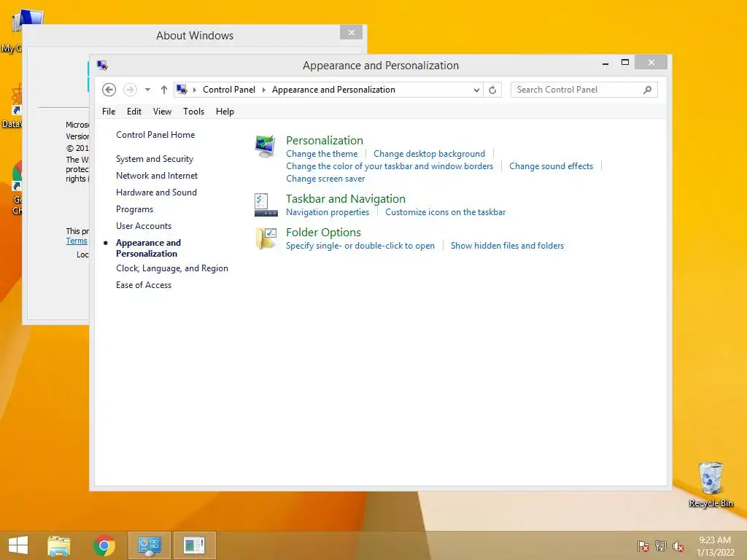Image resolution: width=747 pixels, height=560 pixels.
Task: Open the Taskbar and Navigation heading
Action: (345, 198)
